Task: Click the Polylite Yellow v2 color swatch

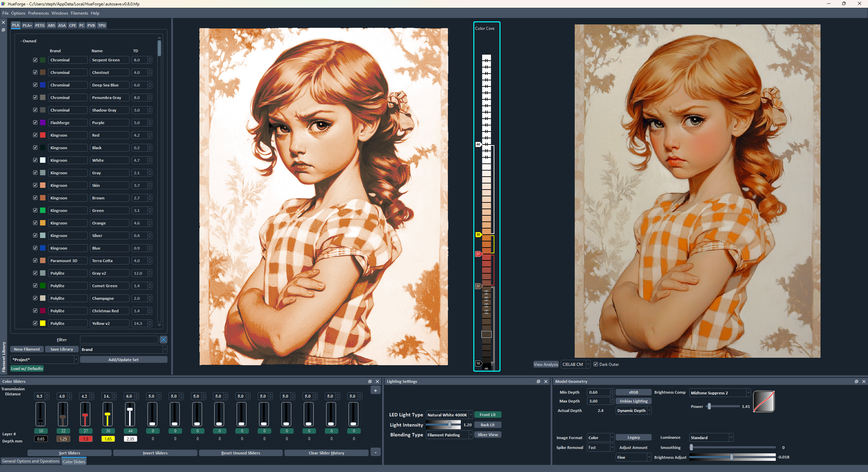Action: 43,323
